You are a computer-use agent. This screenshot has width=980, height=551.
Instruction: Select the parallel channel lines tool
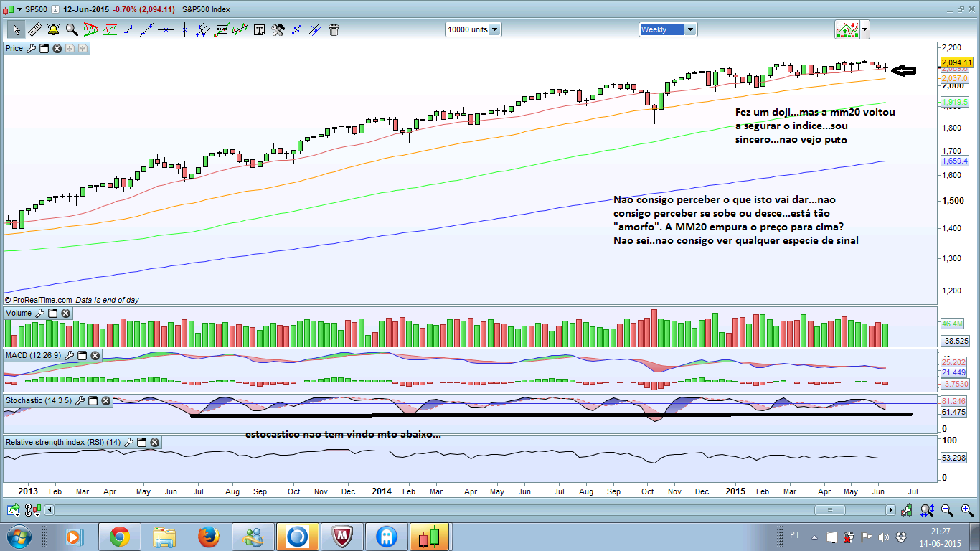coord(203,29)
